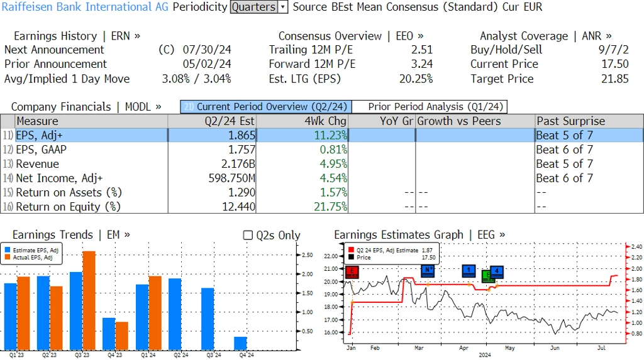Select the EPS, GAAP row
The width and height of the screenshot is (644, 360).
322,150
